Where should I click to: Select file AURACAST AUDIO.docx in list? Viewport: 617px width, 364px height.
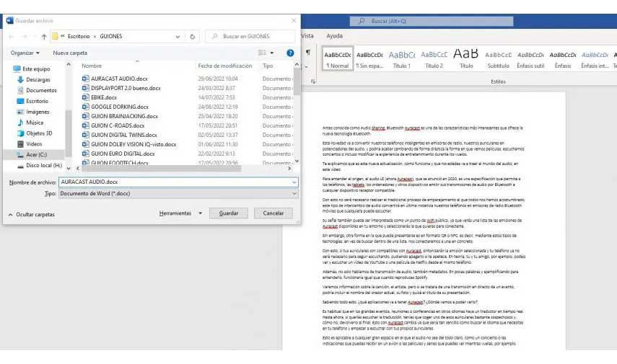click(115, 79)
